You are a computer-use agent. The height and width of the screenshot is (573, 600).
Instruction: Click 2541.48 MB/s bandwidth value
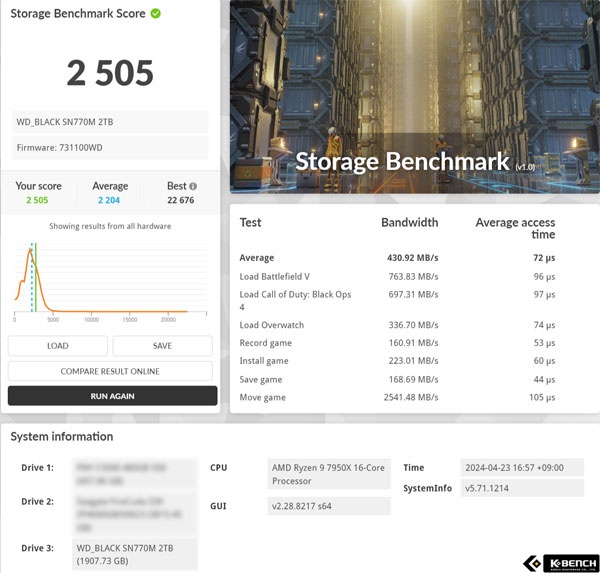pos(411,397)
